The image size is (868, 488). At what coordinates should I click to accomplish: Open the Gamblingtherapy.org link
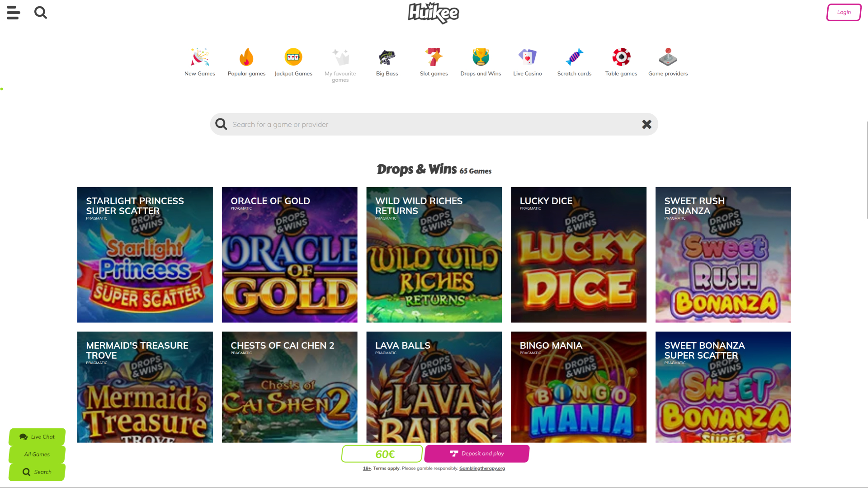pyautogui.click(x=482, y=468)
